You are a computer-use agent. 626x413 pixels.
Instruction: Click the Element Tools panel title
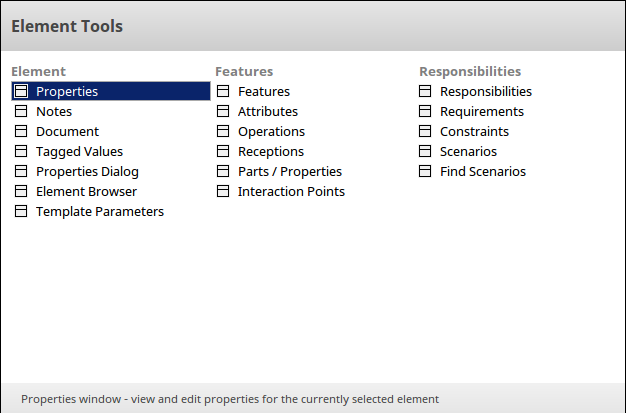(x=67, y=26)
